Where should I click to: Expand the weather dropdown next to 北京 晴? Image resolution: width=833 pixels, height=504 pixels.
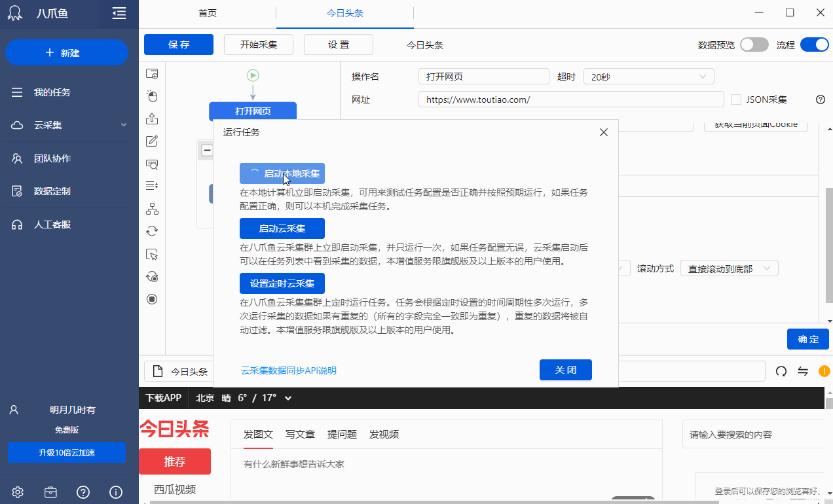(x=288, y=398)
